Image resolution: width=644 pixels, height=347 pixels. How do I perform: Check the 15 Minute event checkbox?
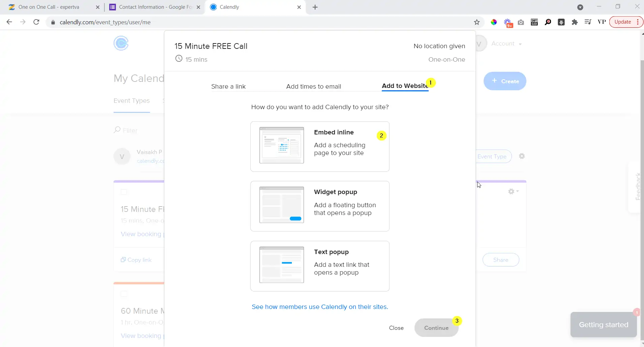point(124,192)
